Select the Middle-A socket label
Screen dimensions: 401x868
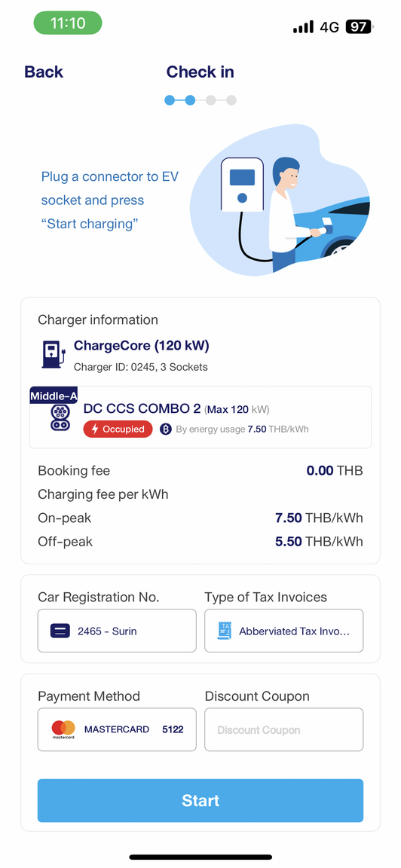tap(54, 396)
